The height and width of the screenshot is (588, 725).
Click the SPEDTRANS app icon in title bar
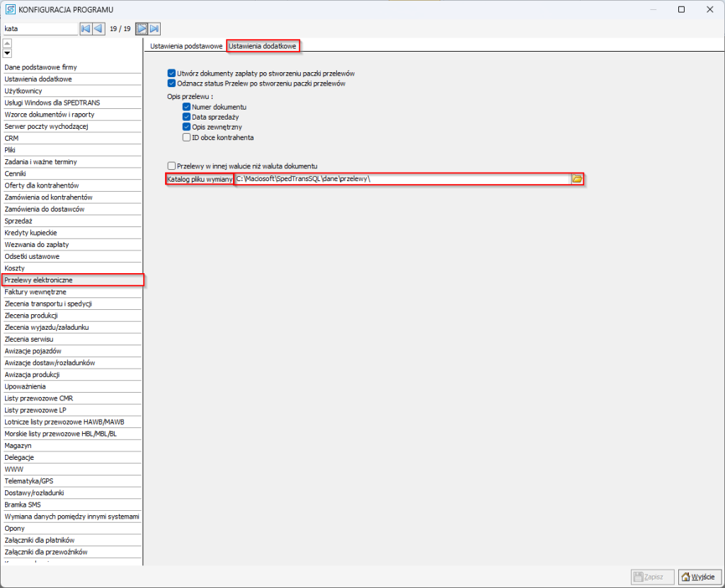tap(10, 9)
